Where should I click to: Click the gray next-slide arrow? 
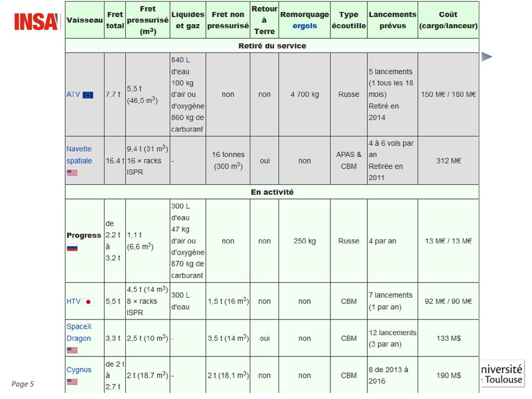tap(487, 57)
